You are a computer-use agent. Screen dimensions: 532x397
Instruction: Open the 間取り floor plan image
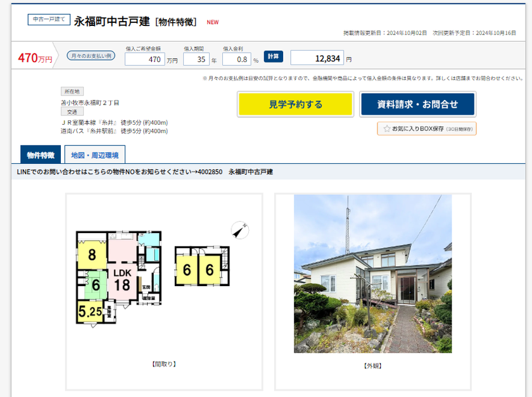163,283
